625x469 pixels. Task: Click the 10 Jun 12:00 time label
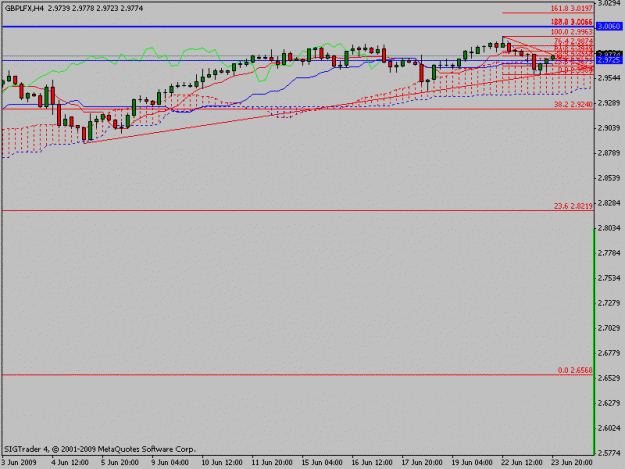222,462
